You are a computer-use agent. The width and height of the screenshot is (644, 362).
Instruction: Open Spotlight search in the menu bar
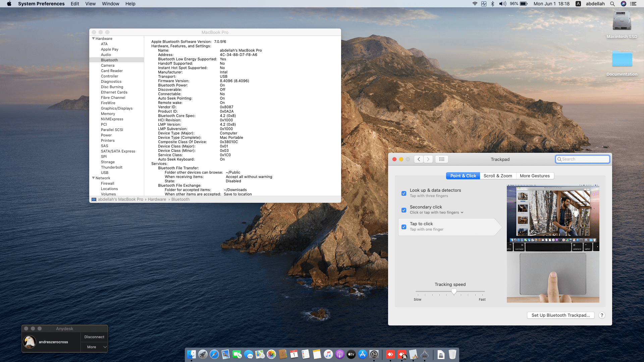[x=612, y=4]
